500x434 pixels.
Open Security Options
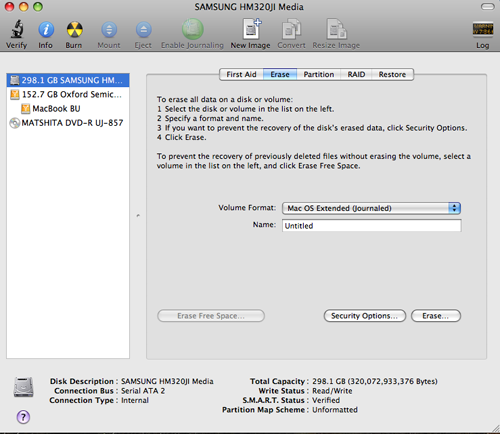tap(365, 316)
